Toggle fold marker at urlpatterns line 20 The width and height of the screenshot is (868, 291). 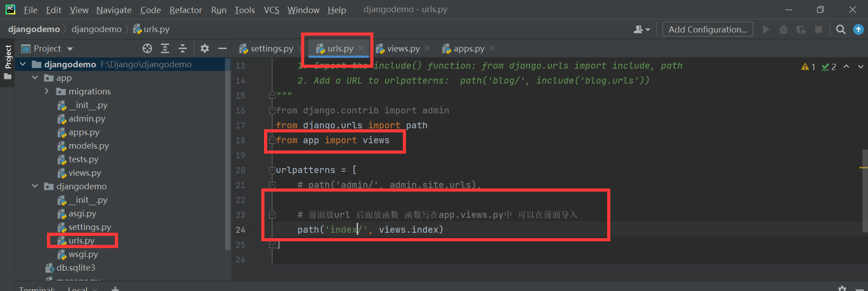pyautogui.click(x=272, y=170)
